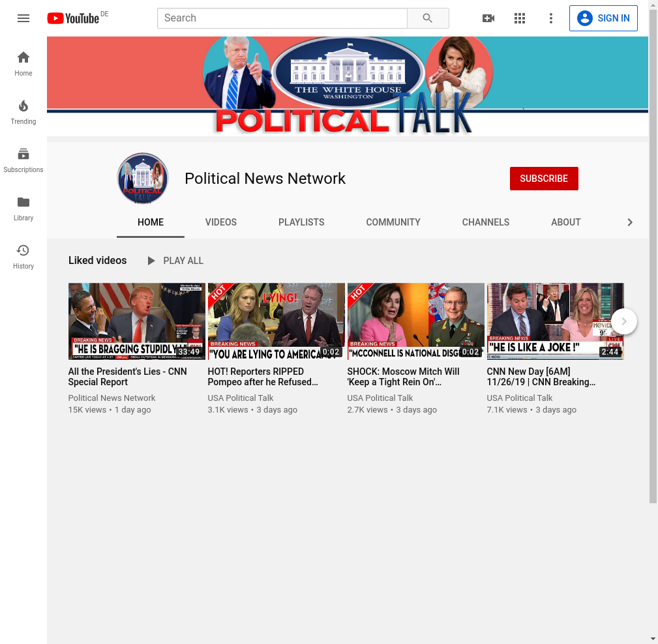
Task: Switch to the COMMUNITY tab
Action: pos(393,222)
